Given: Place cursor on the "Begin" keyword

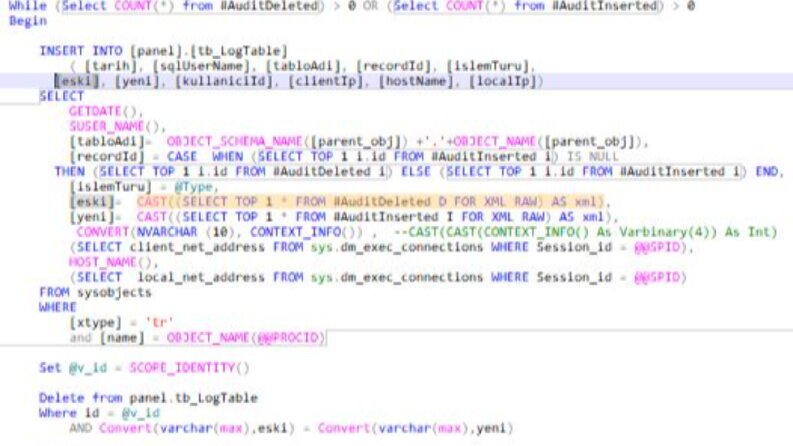Looking at the screenshot, I should click(28, 21).
